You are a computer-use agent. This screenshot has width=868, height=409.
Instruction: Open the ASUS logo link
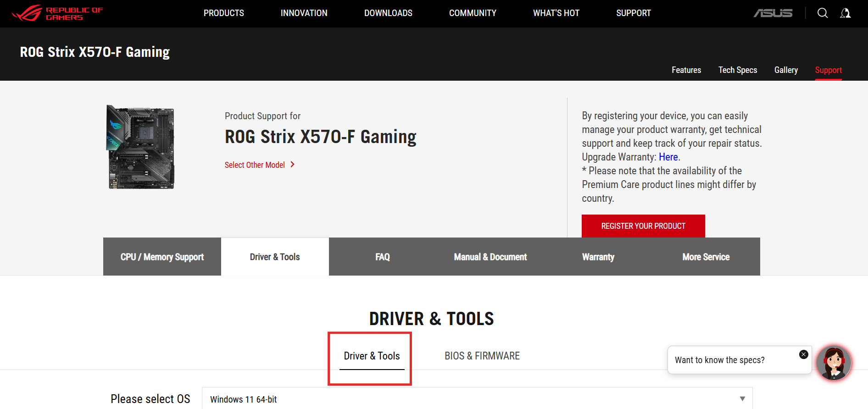(773, 13)
